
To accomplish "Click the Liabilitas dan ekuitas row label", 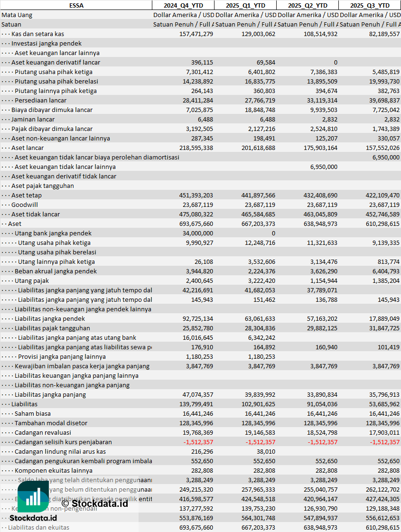I will (x=38, y=527).
